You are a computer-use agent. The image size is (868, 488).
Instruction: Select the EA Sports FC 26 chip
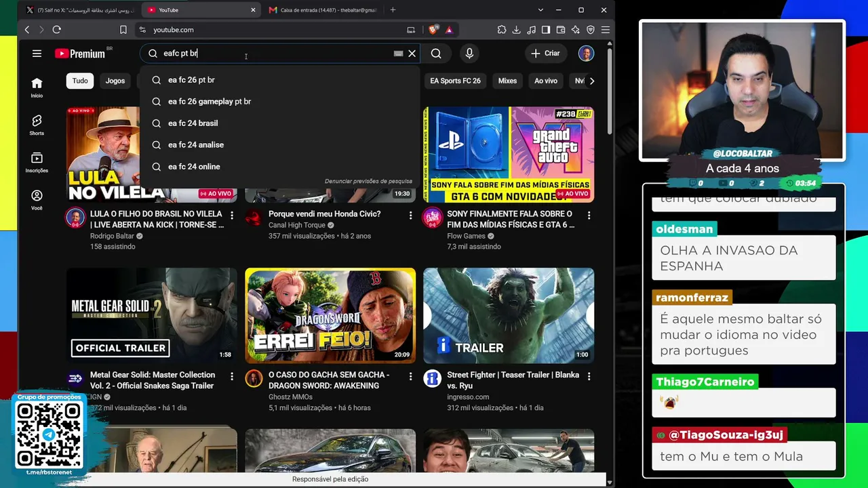(x=455, y=81)
